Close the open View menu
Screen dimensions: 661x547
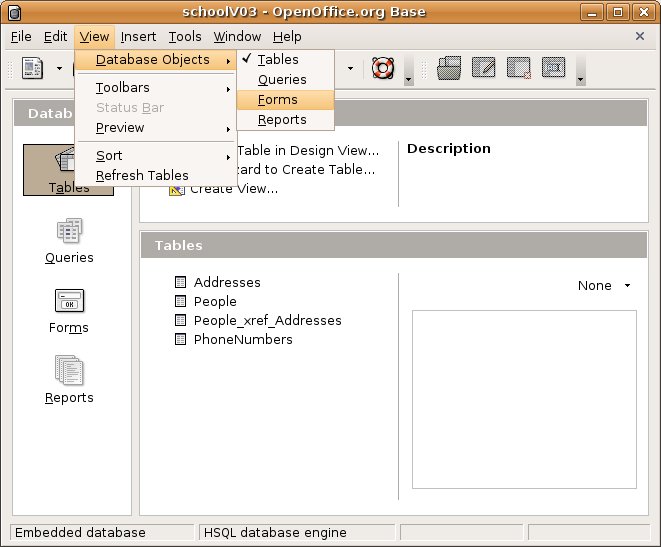(94, 37)
